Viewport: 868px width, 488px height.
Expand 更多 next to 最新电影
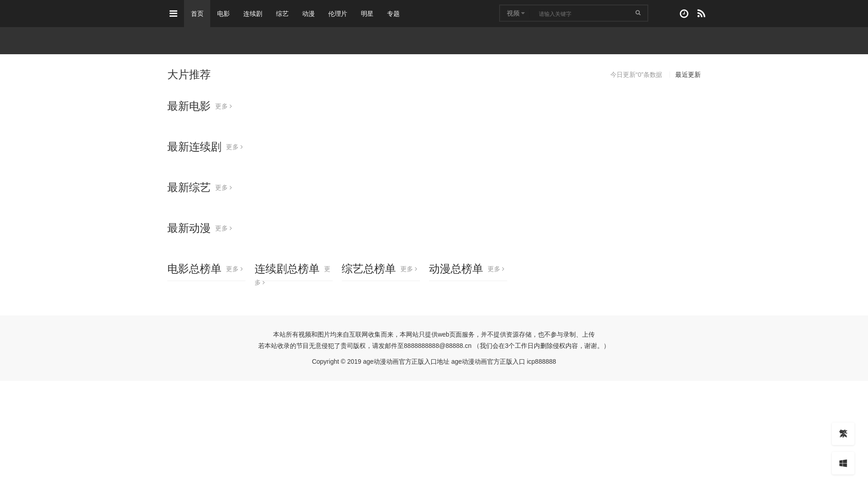223,107
